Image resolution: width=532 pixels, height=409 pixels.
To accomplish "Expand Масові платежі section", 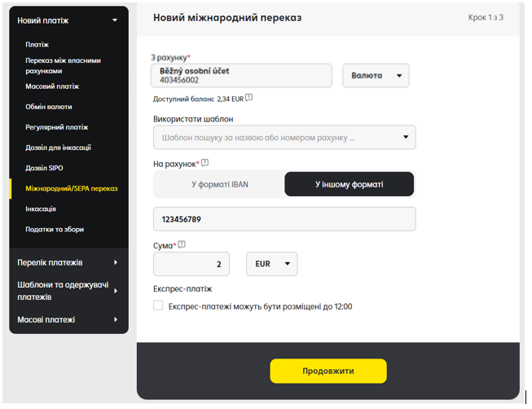I will coord(116,319).
